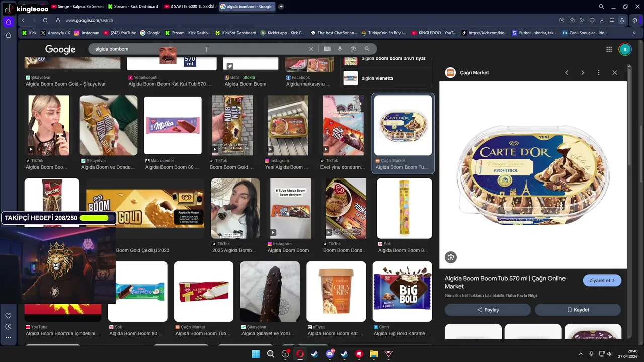Open the Boom Gold Çekilişi 2023 banner image

145,209
